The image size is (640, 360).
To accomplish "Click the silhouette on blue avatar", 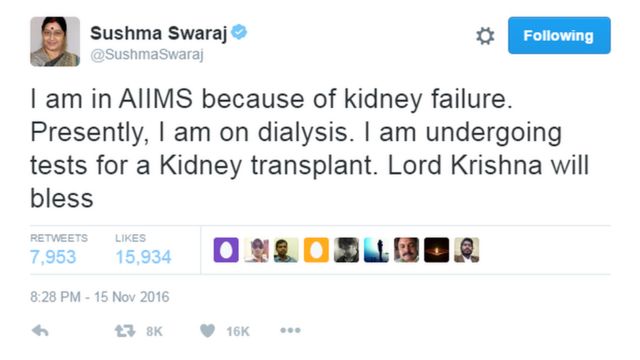I will (x=376, y=250).
